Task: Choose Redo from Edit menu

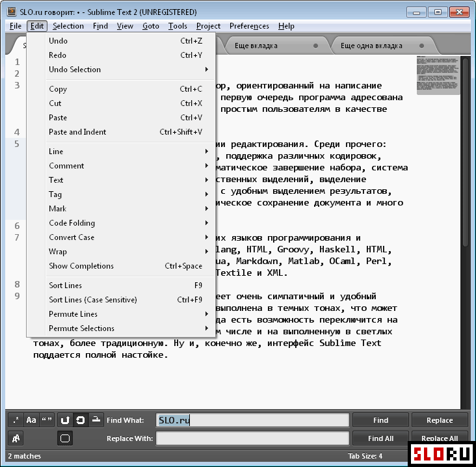Action: (x=121, y=55)
